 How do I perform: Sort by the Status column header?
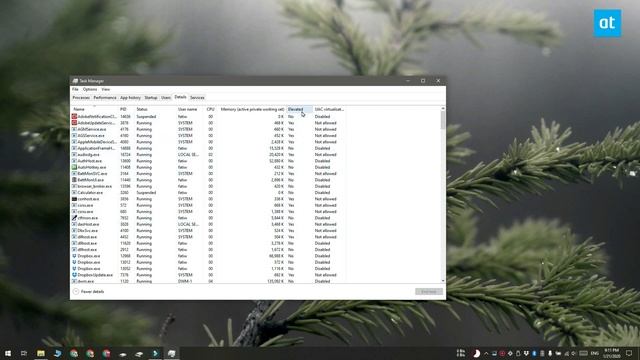pos(156,109)
